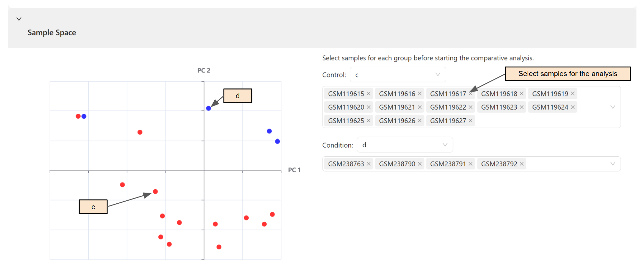The width and height of the screenshot is (644, 276).
Task: Remove sample GSM119624 from Control group
Action: [x=572, y=107]
